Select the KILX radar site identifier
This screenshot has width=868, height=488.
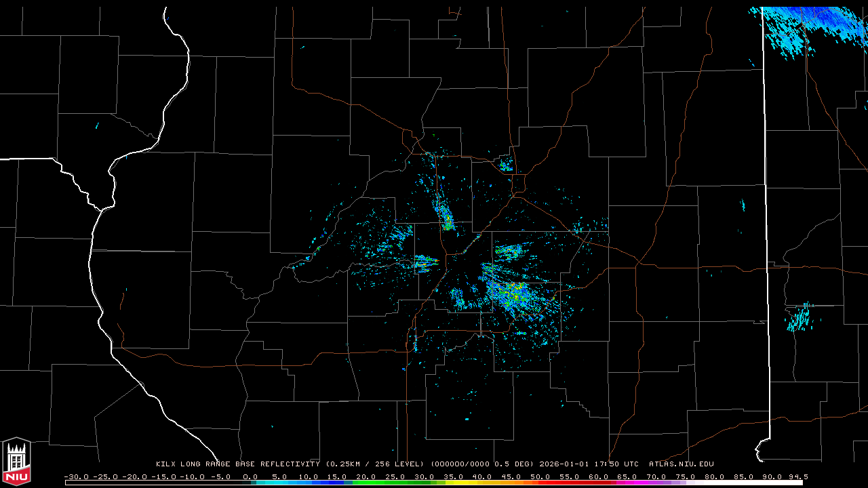click(165, 464)
